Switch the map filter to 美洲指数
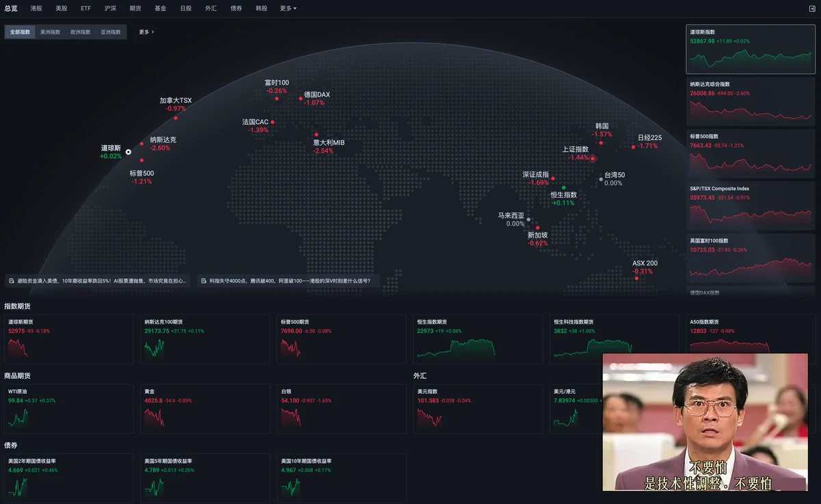821x504 pixels. point(50,32)
